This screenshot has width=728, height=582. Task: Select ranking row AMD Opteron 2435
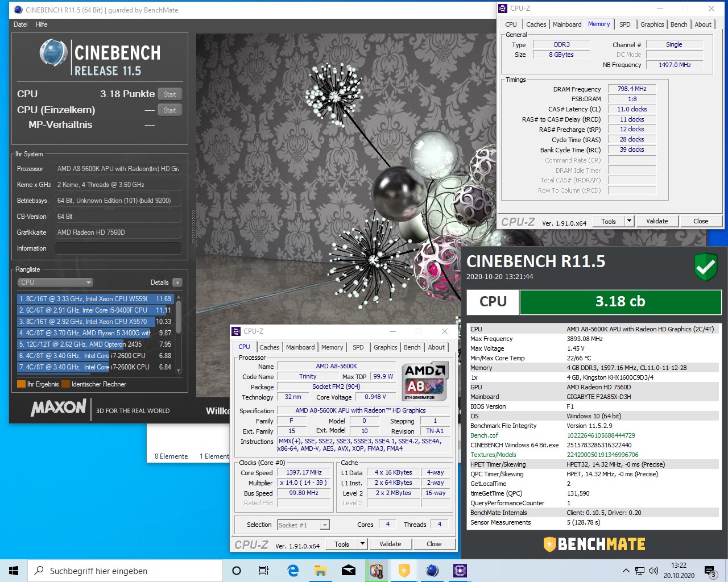[x=96, y=344]
